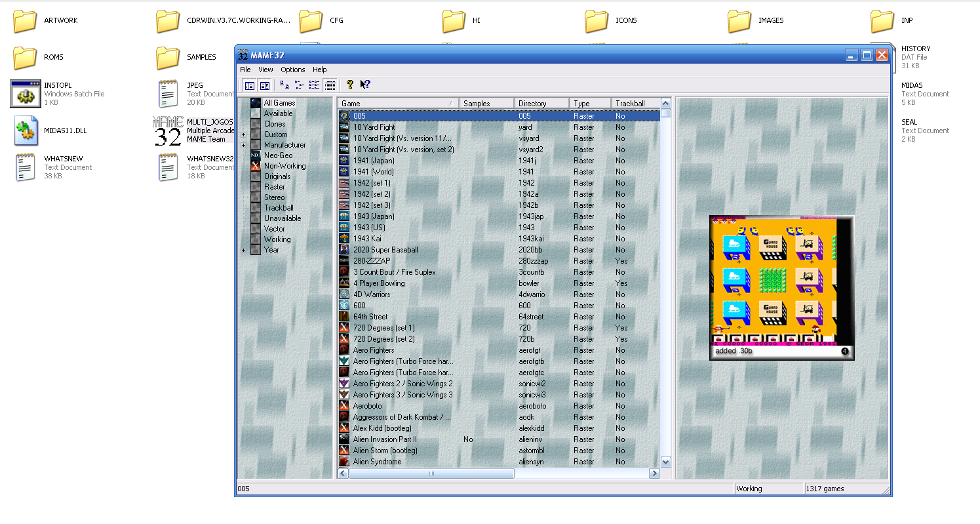This screenshot has width=980, height=524.
Task: Select the Aeroboto game row
Action: point(499,406)
